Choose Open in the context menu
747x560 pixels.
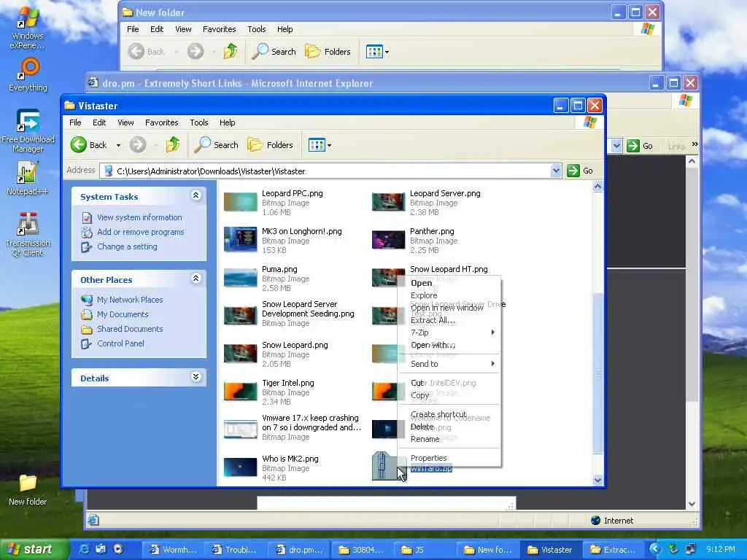449,283
